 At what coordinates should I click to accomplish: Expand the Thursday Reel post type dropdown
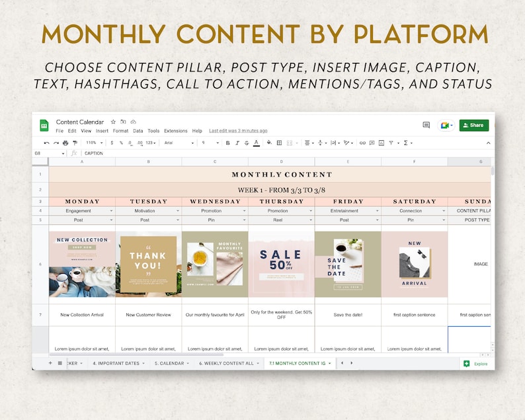pos(311,220)
